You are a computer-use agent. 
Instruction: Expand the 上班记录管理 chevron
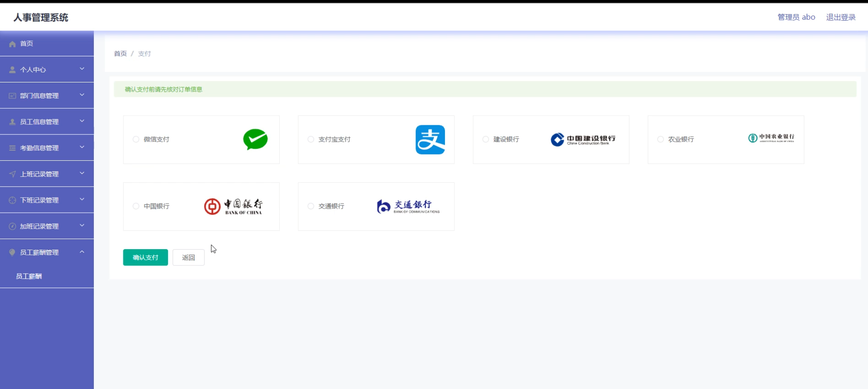[x=82, y=173]
